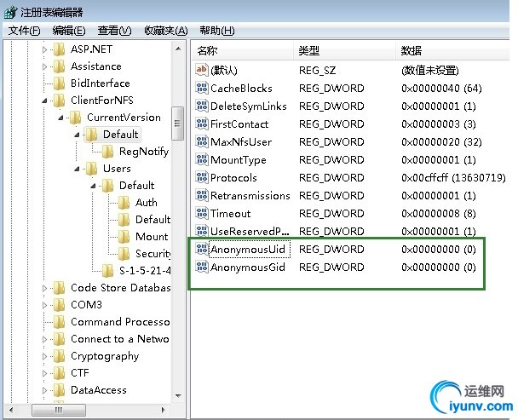The image size is (518, 420).
Task: Click the tree pane scroll left arrow
Action: point(11,410)
